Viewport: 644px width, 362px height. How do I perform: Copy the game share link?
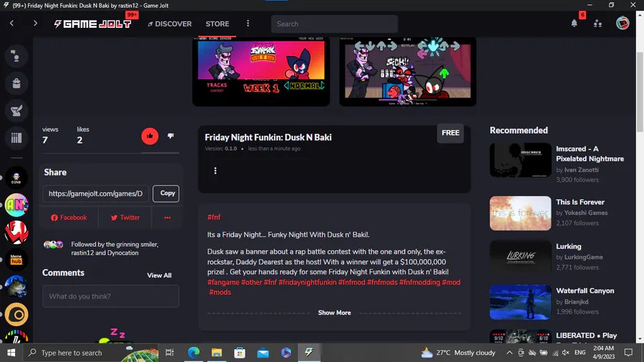(x=166, y=193)
